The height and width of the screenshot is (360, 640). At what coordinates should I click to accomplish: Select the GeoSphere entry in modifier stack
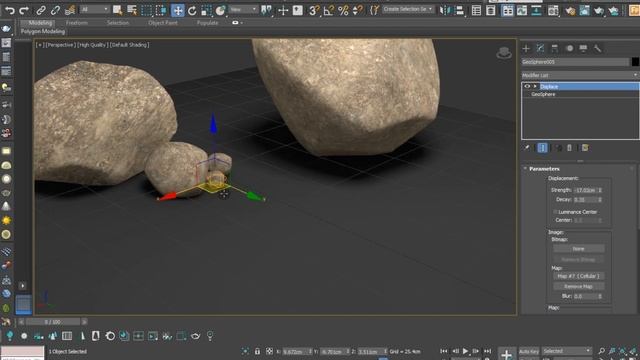(x=543, y=94)
